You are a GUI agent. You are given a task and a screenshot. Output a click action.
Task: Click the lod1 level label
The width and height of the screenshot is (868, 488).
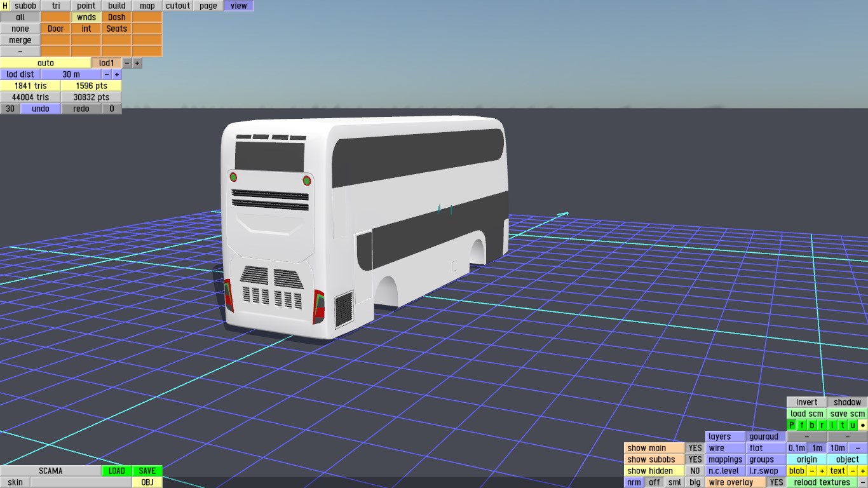[x=107, y=63]
